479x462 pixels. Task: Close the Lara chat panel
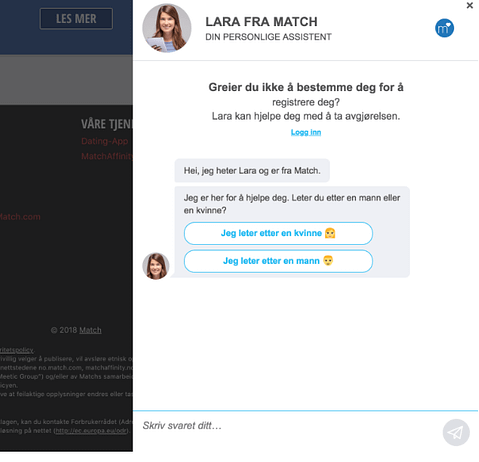coord(469,5)
